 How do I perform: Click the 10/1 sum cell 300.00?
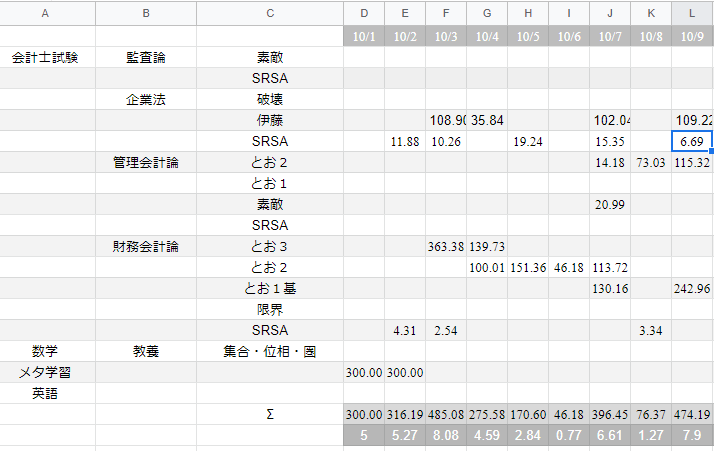click(x=364, y=414)
